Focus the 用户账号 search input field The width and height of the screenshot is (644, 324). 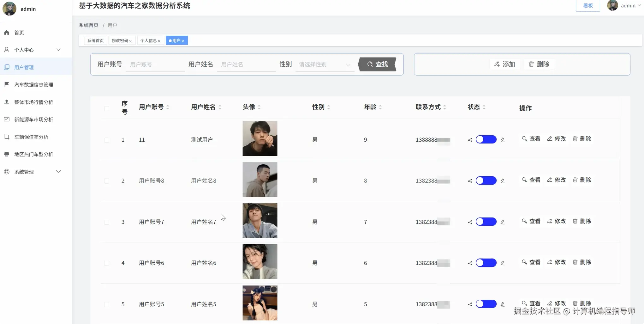click(155, 64)
